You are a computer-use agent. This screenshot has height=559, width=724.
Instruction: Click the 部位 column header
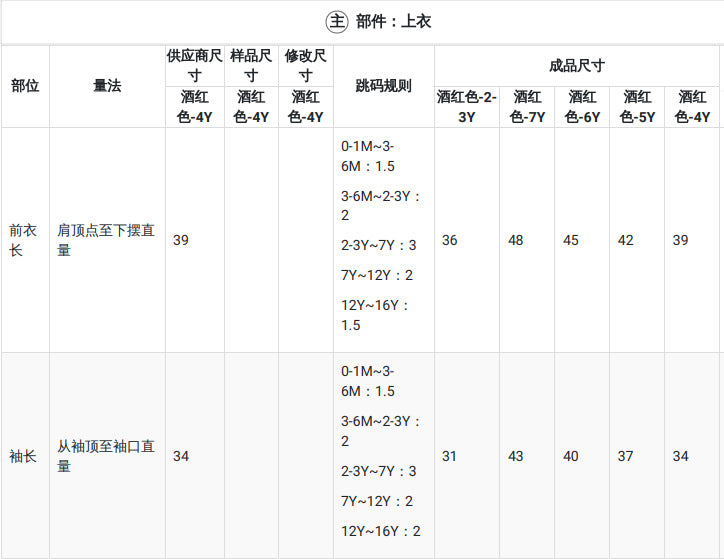[x=25, y=85]
